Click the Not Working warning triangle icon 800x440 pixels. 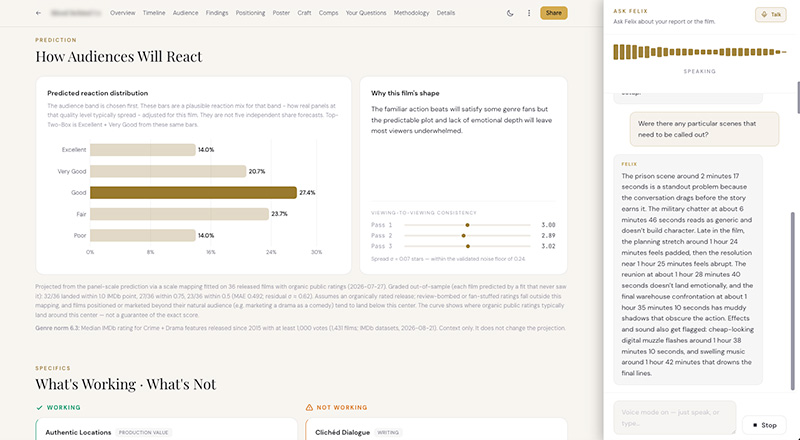tap(309, 407)
